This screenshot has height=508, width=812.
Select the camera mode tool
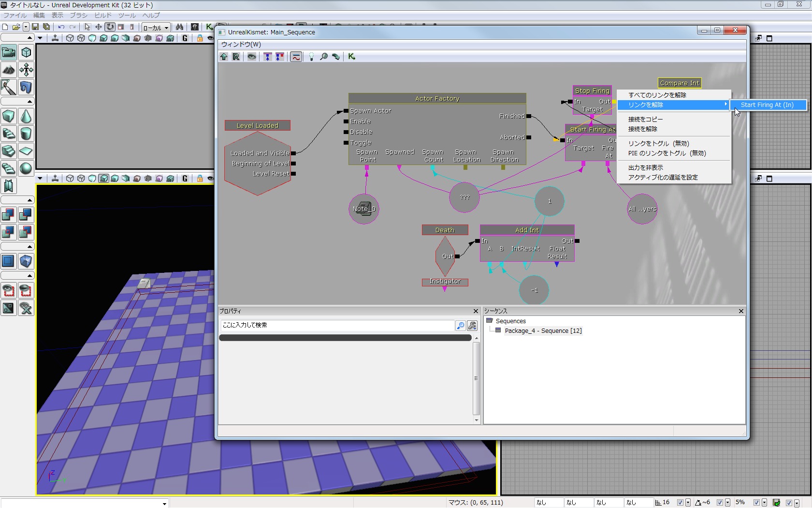(x=9, y=52)
